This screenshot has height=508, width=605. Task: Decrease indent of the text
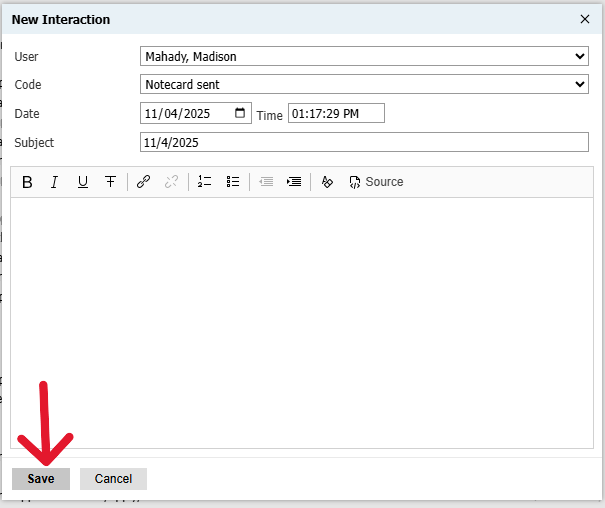pos(266,182)
